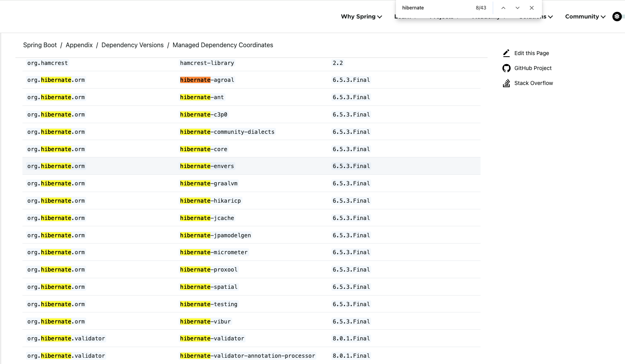This screenshot has height=364, width=625.
Task: Close the find bar
Action: click(x=532, y=8)
